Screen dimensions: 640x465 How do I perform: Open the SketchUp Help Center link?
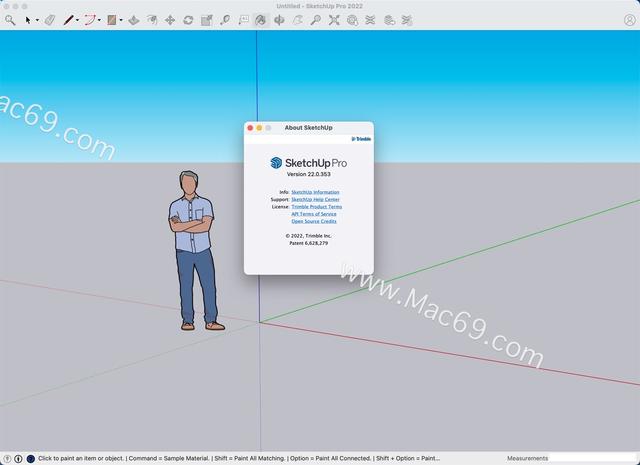click(315, 199)
